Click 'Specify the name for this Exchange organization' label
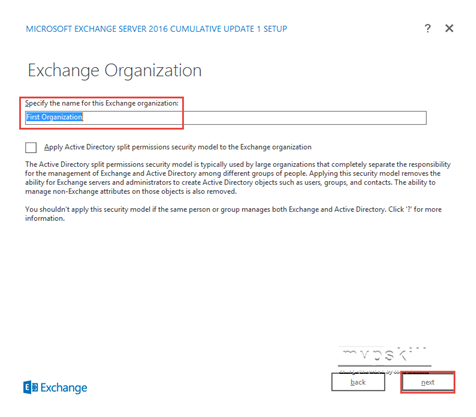The width and height of the screenshot is (476, 417). (102, 103)
